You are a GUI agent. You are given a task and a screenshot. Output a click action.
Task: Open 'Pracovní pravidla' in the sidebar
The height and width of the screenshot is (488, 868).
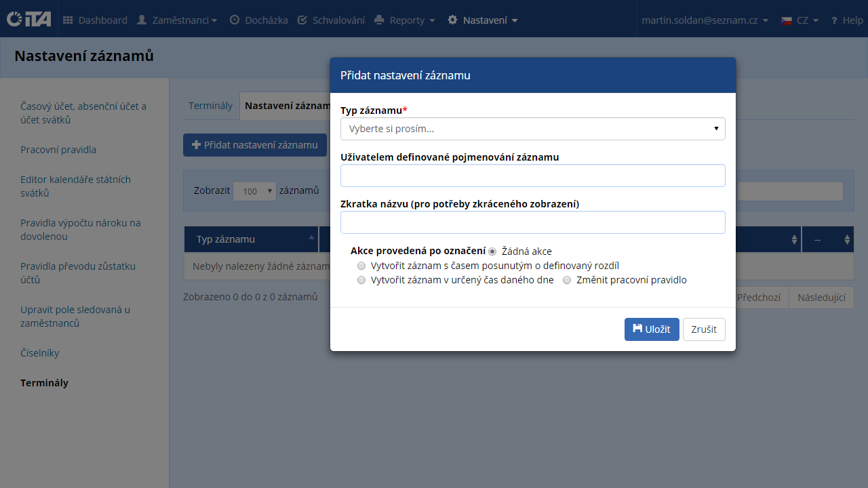coord(58,150)
